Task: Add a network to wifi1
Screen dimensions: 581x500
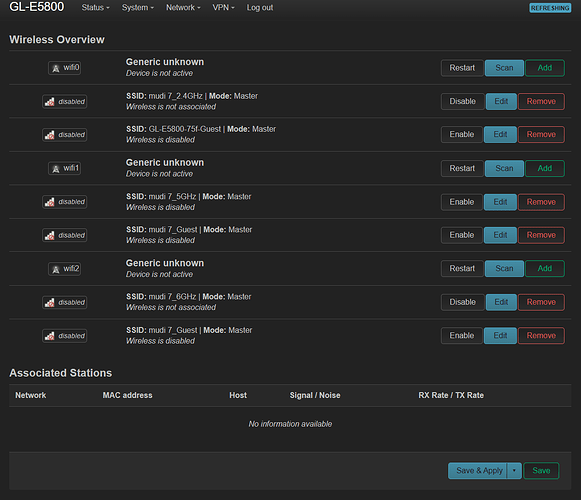Action: [545, 168]
